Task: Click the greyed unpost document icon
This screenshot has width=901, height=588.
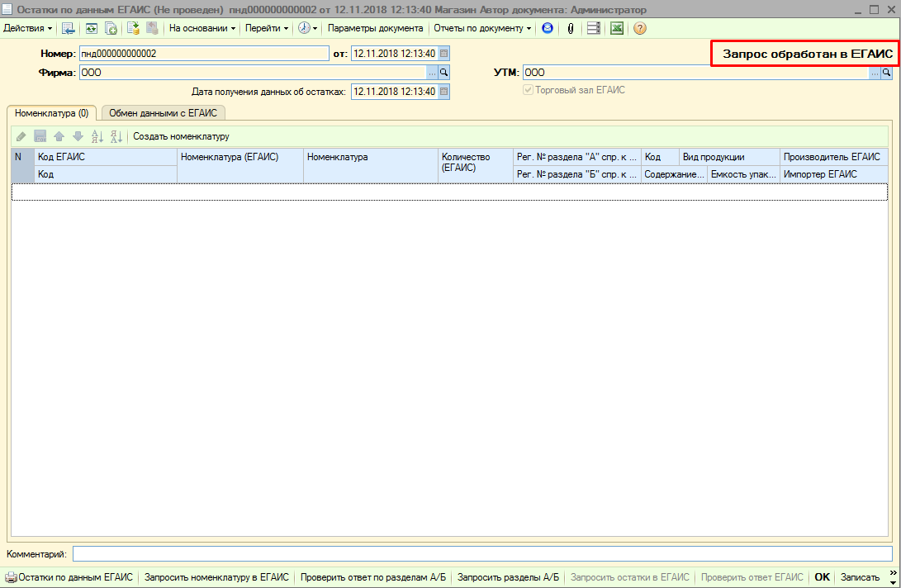Action: tap(152, 28)
